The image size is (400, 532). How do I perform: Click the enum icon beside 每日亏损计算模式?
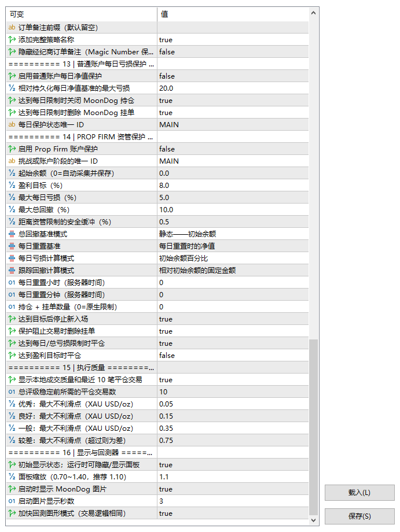coord(12,258)
